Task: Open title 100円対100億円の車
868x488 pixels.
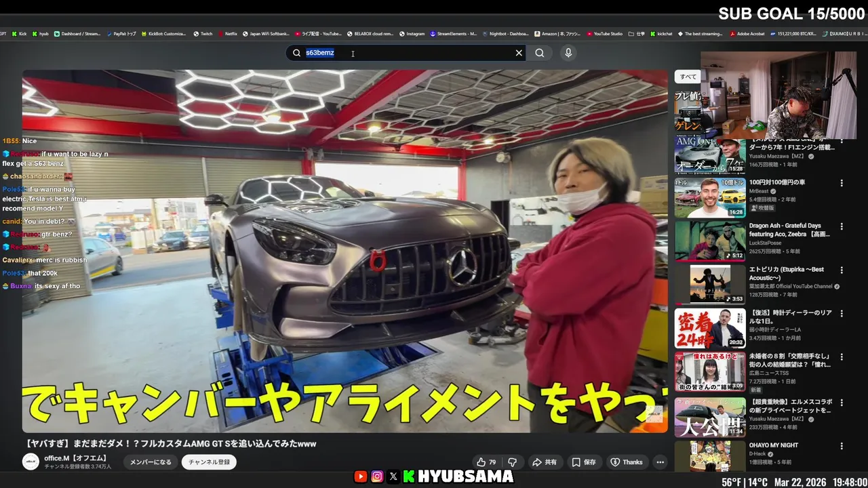Action: coord(777,182)
